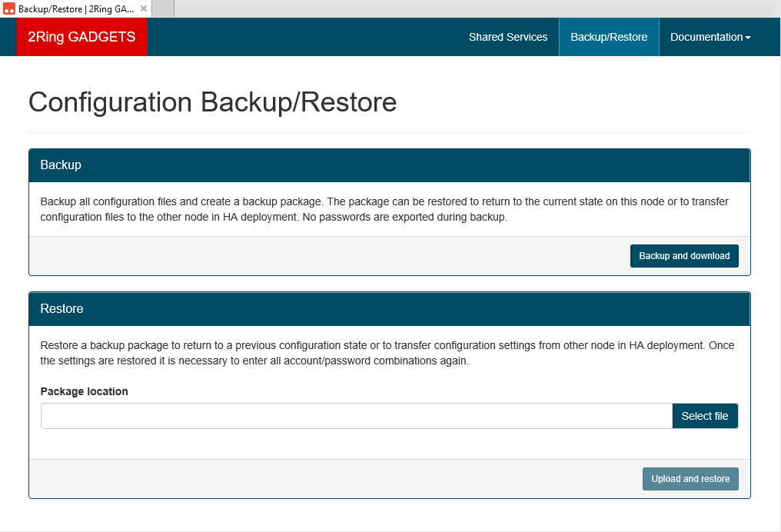Viewport: 781px width, 532px height.
Task: Click the caret arrow next to Documentation
Action: pyautogui.click(x=744, y=37)
